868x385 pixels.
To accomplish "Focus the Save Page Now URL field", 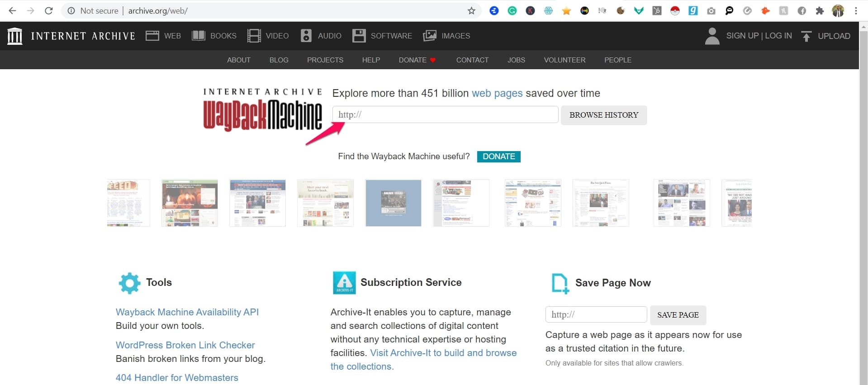I will [x=596, y=314].
